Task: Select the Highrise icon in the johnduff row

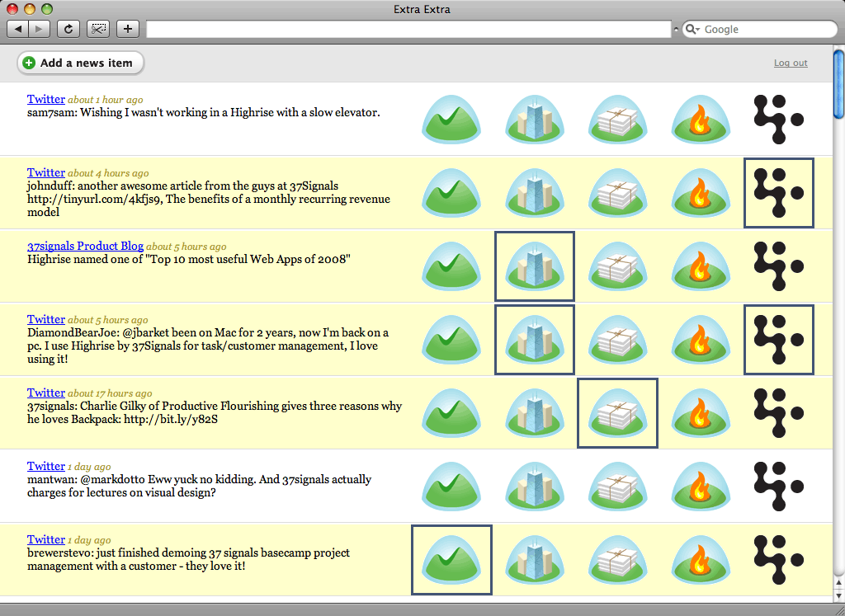Action: [x=535, y=193]
